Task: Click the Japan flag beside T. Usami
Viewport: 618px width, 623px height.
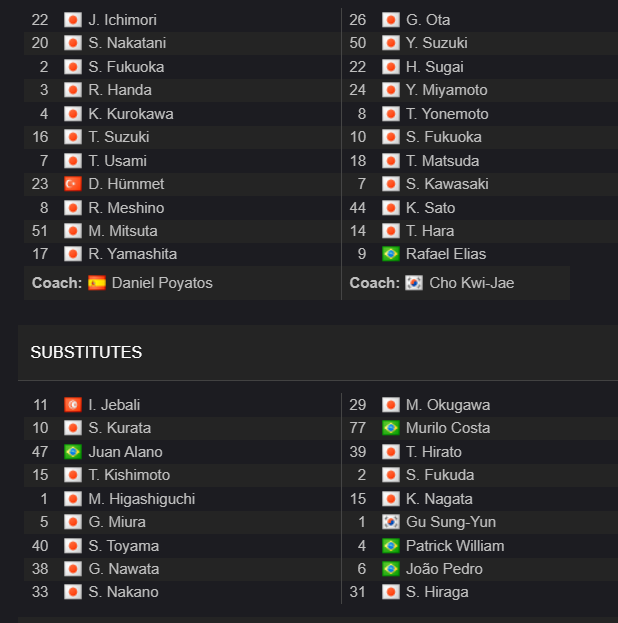Action: tap(73, 161)
